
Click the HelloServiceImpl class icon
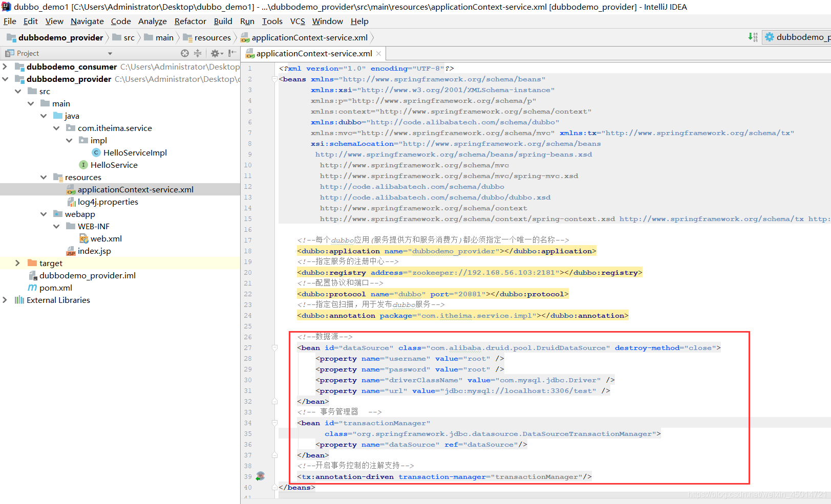[x=96, y=152]
